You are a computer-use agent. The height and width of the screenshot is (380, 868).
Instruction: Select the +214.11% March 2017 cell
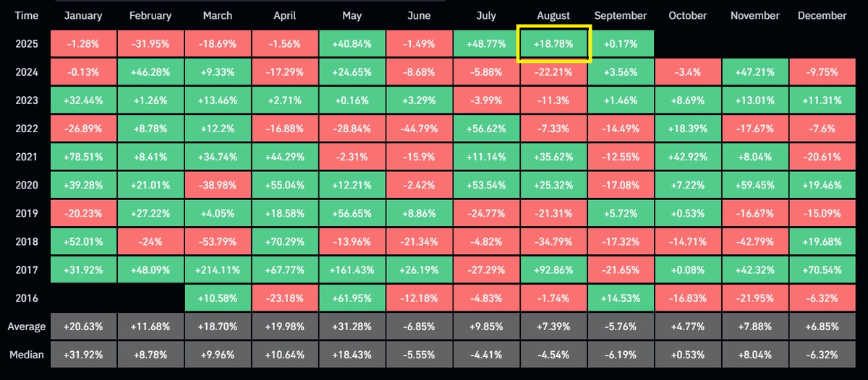tap(218, 269)
